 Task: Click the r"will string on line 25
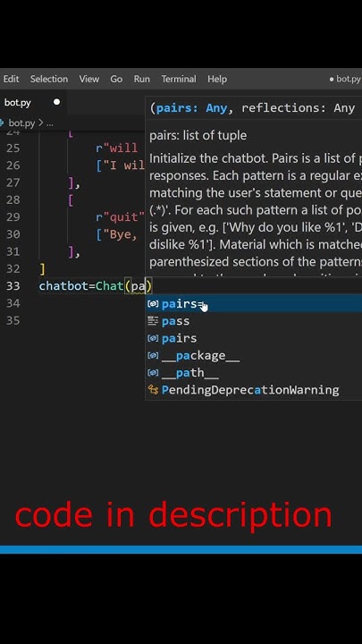point(116,148)
